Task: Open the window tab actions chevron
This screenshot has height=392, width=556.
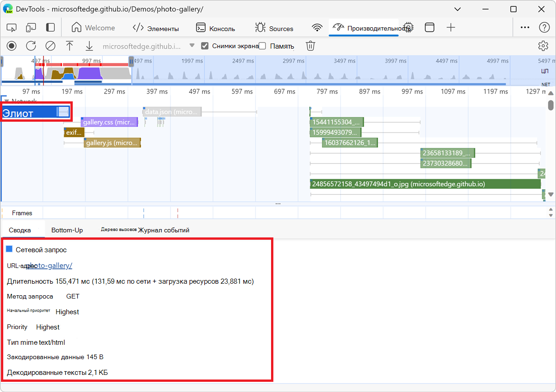Action: click(458, 9)
